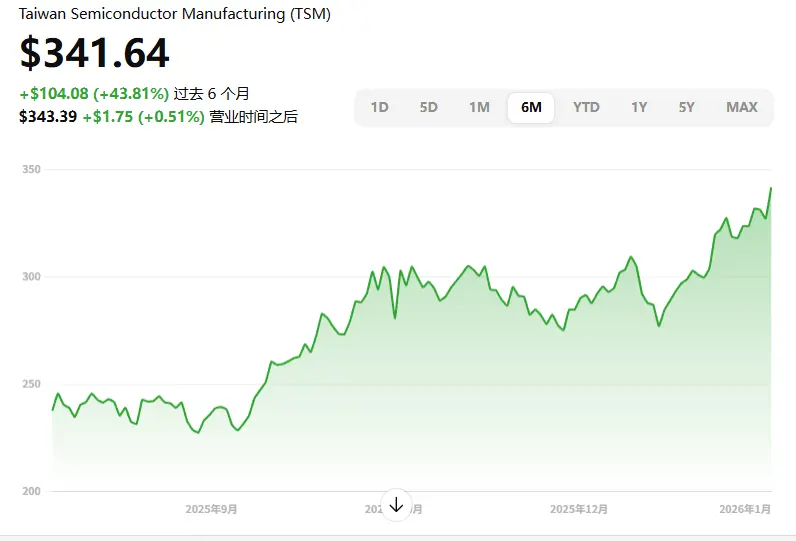Show the 5Y price history

point(686,107)
